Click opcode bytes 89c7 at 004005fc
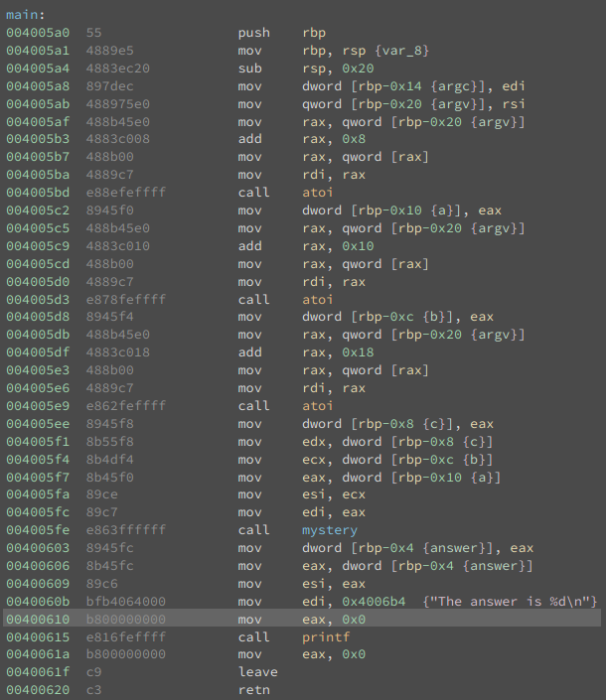The height and width of the screenshot is (700, 606). click(101, 512)
